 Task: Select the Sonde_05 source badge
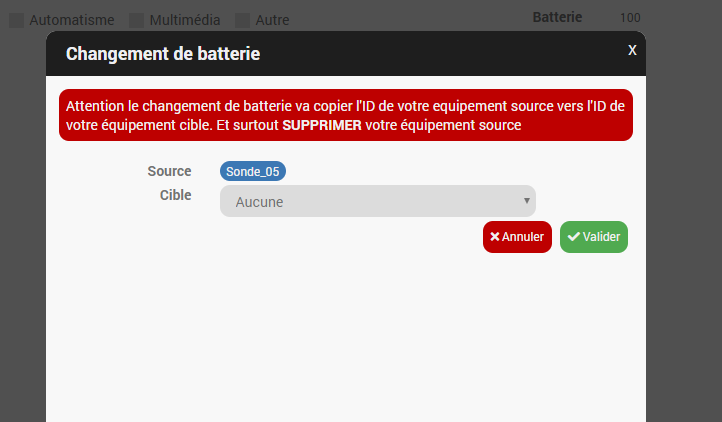tap(253, 171)
